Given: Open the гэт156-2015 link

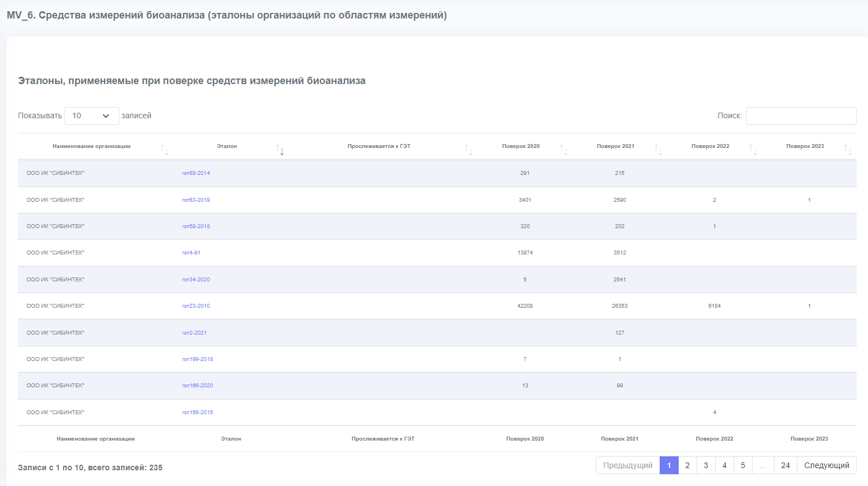Looking at the screenshot, I should coord(198,413).
